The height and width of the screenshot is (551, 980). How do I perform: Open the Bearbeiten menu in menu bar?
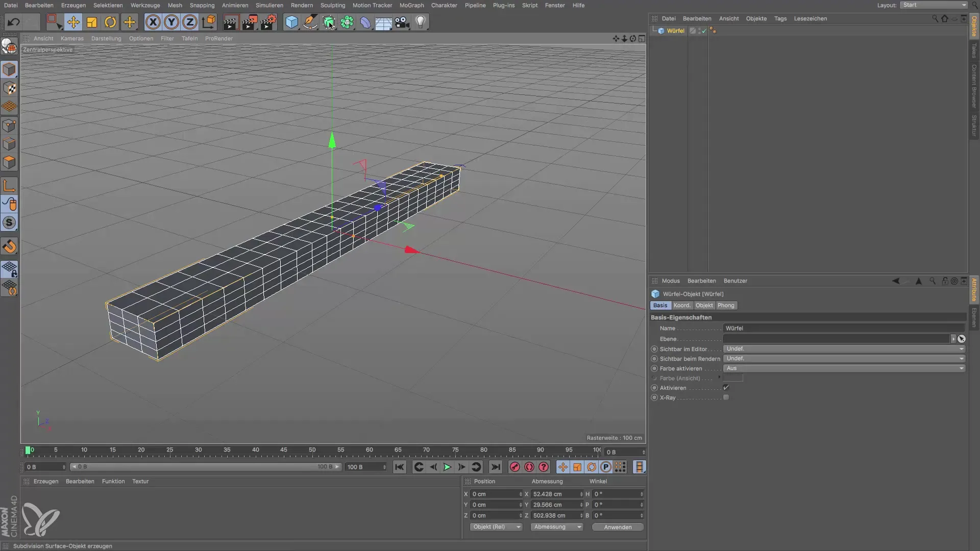pos(39,5)
